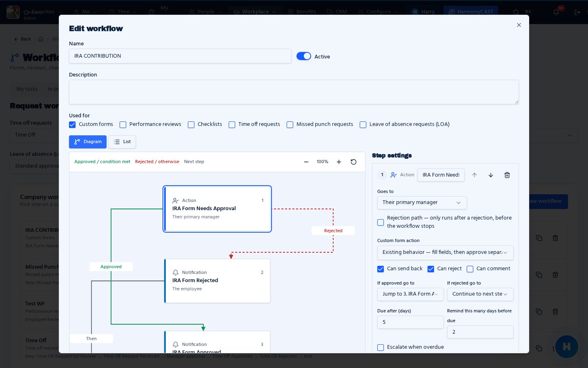Open the floating H assistant button
Screen dimensions: 588x368
(x=566, y=347)
